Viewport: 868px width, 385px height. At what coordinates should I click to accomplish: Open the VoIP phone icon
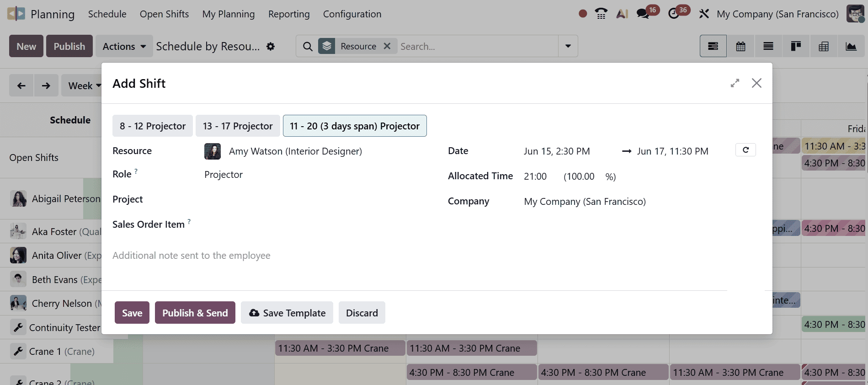[x=601, y=14]
